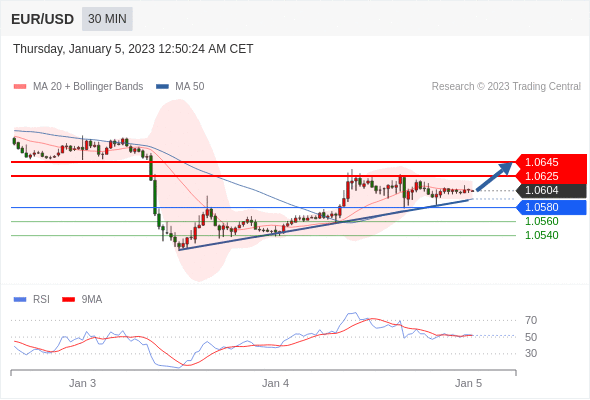Click the EUR/USD pair title
This screenshot has width=590, height=400.
[x=43, y=19]
